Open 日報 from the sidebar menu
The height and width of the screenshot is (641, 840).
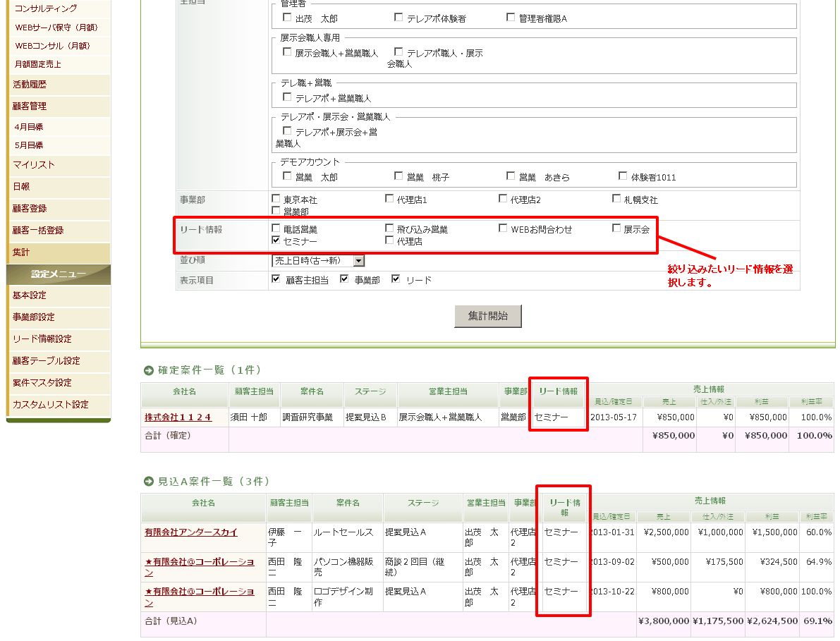click(x=21, y=187)
